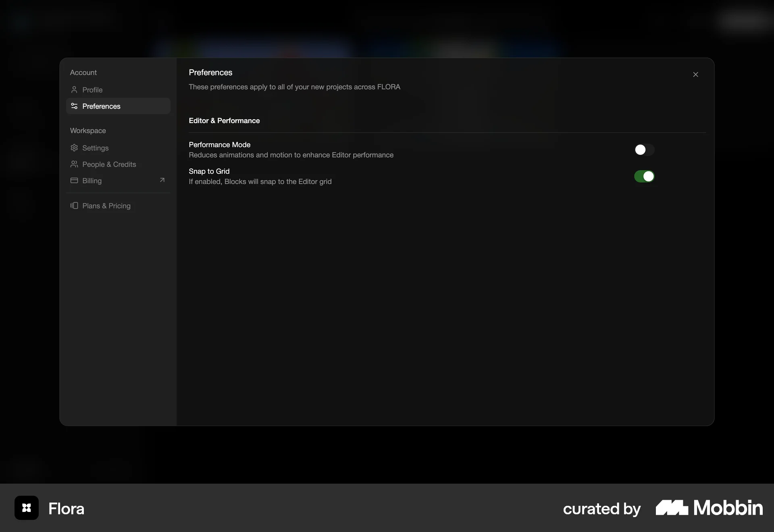The image size is (774, 532).
Task: Switch to the Profile section
Action: click(92, 89)
